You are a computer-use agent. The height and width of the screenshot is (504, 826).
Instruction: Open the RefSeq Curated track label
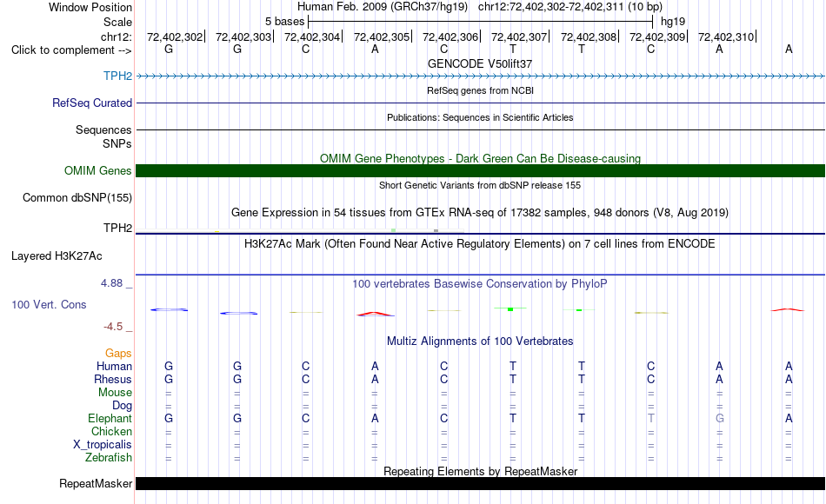pos(92,103)
